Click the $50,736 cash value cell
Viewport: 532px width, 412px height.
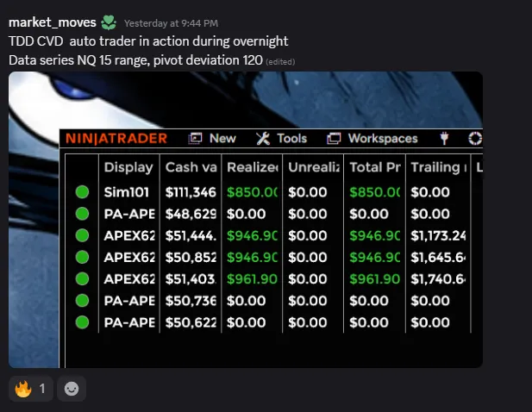coord(191,301)
